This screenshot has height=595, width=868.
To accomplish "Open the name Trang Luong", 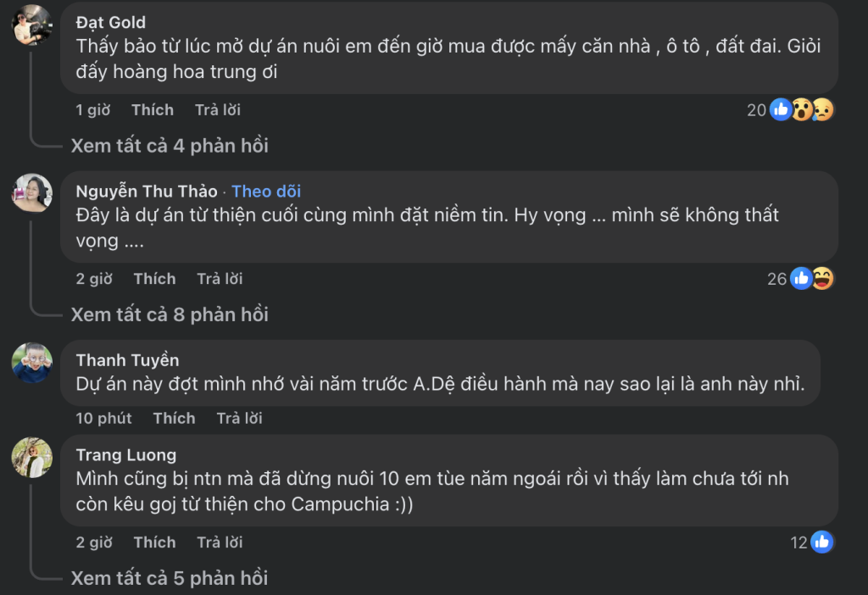I will tap(125, 454).
